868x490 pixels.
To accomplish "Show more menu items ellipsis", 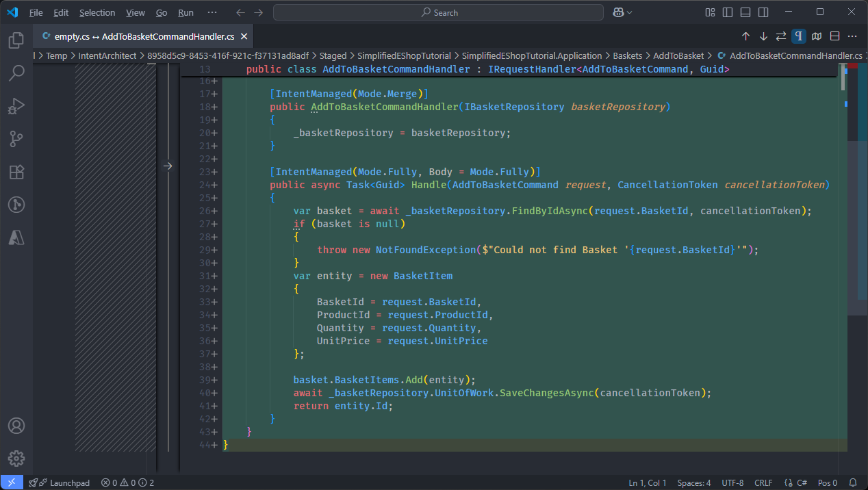I will pos(212,12).
